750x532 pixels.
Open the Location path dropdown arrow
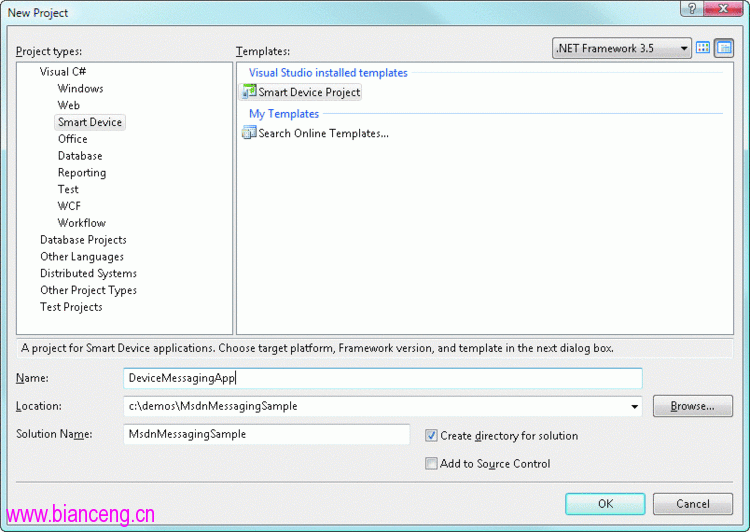tap(634, 407)
